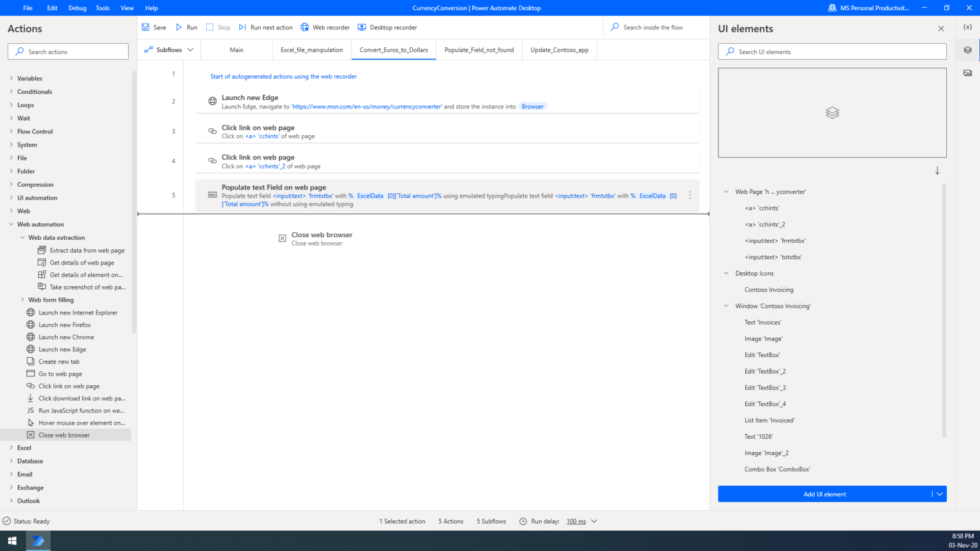Click the Save icon in toolbar
This screenshot has height=551, width=980.
[x=145, y=27]
